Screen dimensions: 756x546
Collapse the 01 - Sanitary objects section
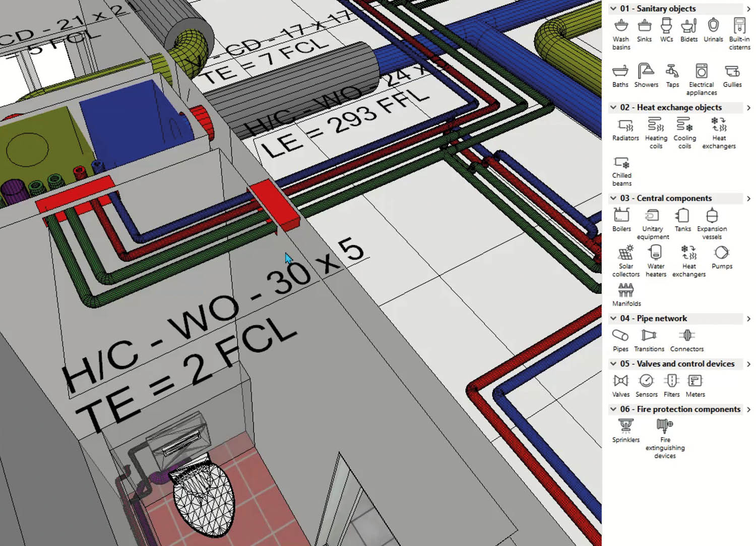(613, 9)
